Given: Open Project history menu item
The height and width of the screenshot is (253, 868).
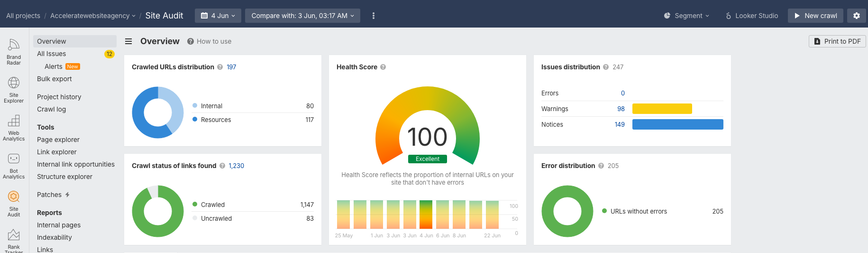Looking at the screenshot, I should (59, 97).
